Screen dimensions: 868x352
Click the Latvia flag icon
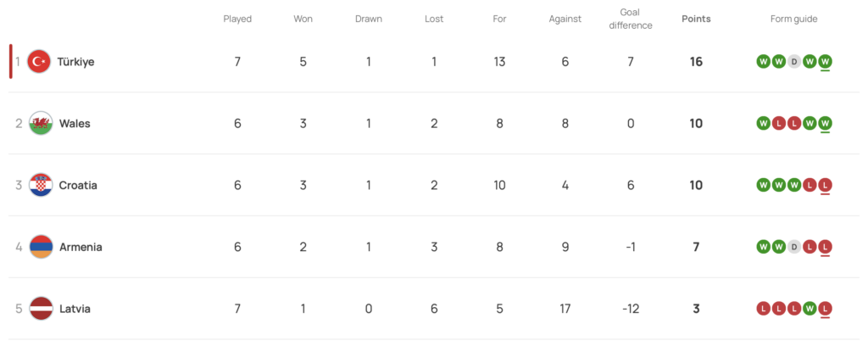point(40,309)
